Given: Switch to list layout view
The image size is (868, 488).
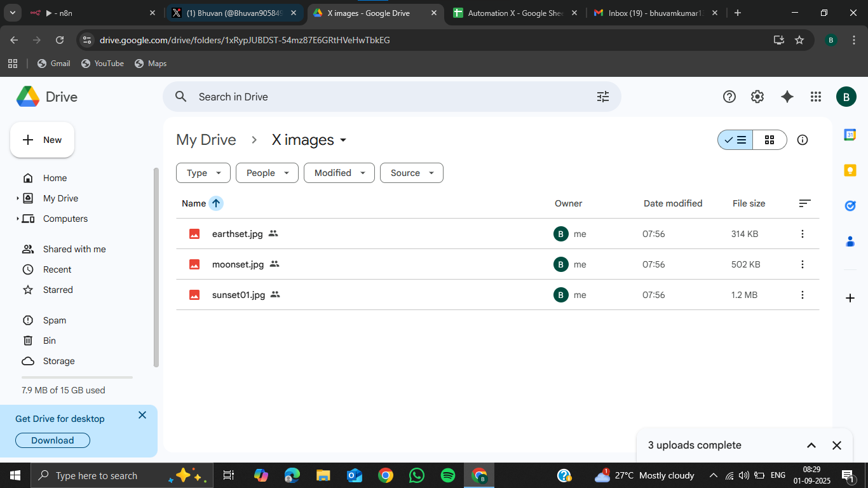Looking at the screenshot, I should 735,140.
